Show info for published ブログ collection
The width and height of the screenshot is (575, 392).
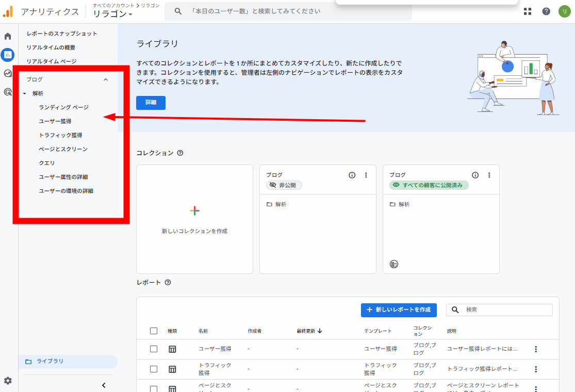coord(475,175)
